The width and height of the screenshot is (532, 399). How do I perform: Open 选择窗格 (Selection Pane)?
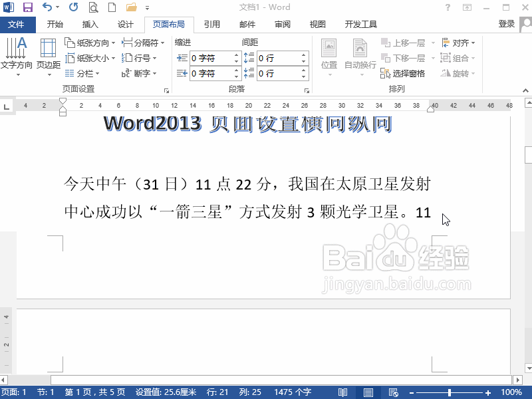406,73
